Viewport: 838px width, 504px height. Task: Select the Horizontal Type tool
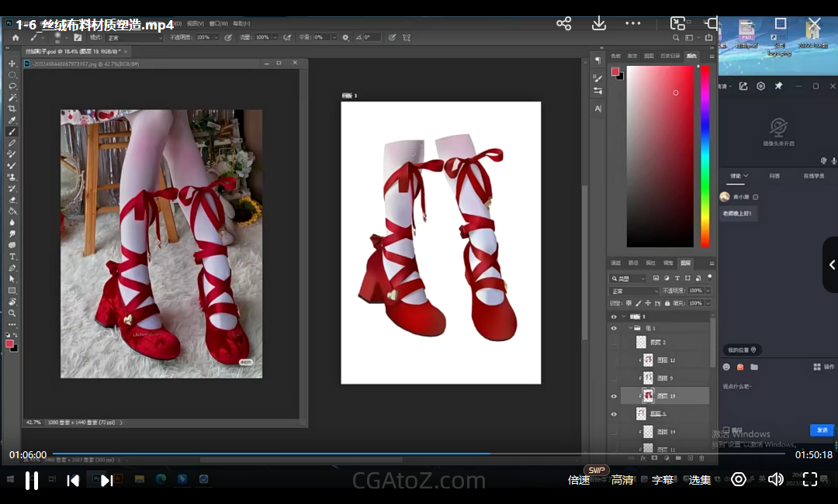pyautogui.click(x=12, y=257)
